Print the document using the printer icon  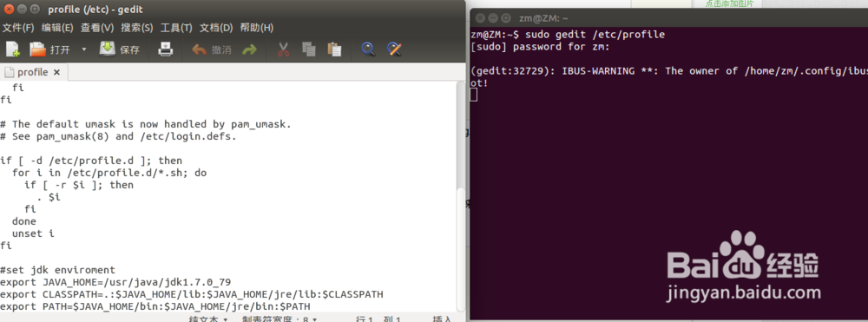tap(166, 49)
